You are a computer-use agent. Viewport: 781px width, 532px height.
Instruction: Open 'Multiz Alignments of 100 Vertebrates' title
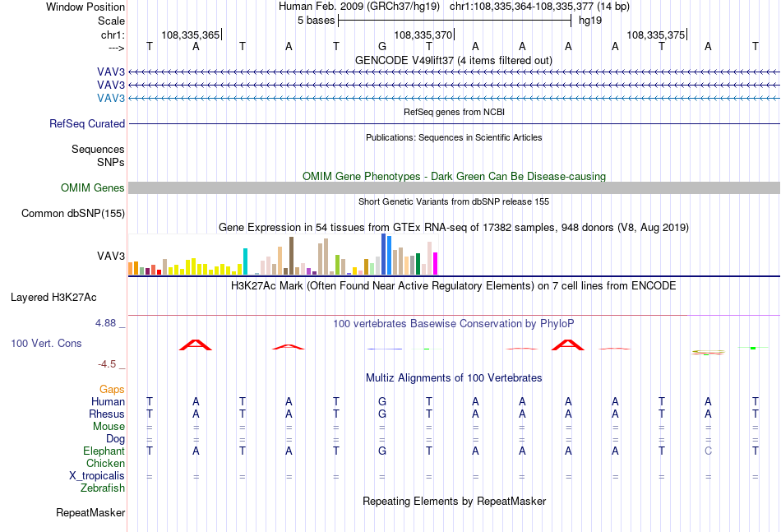453,378
